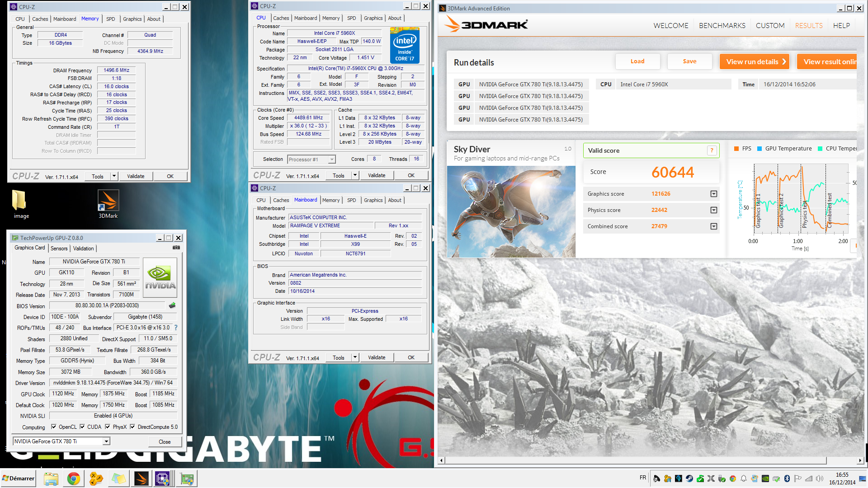Click the show desktop icon beside the clock
This screenshot has width=868, height=488.
[863, 479]
